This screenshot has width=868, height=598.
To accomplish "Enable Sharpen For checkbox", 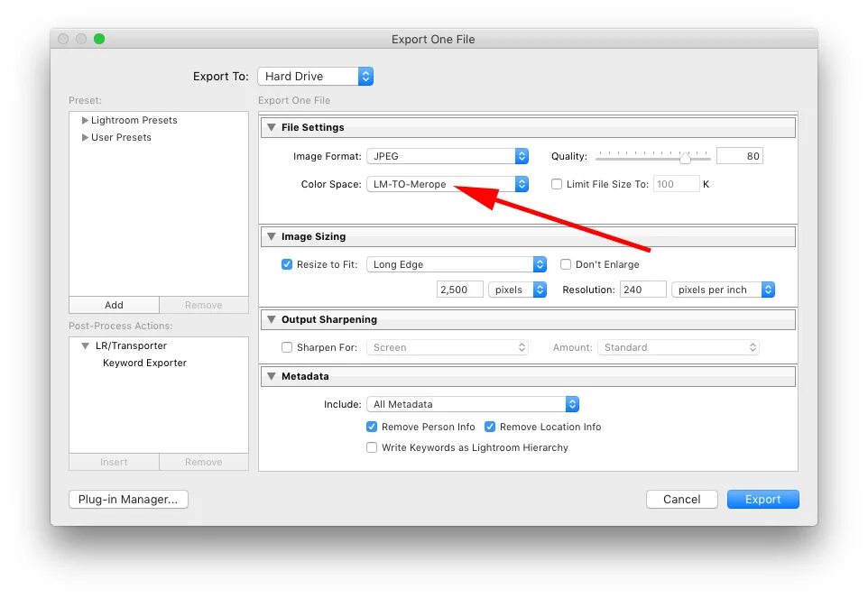I will coord(287,347).
